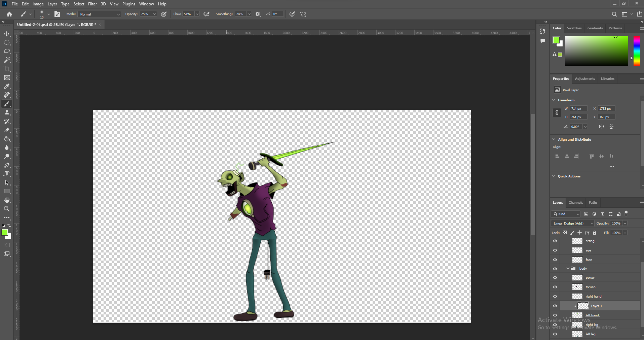
Task: Open the Image menu
Action: (x=38, y=4)
